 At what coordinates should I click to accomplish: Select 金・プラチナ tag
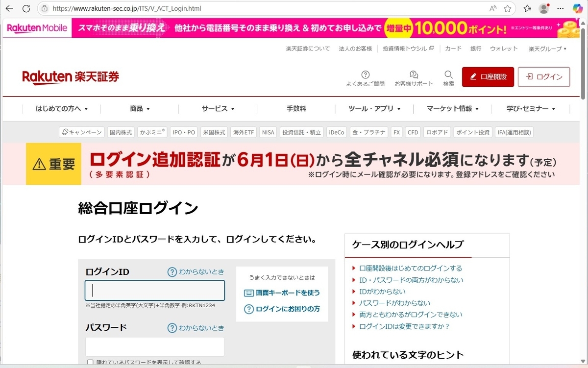tap(369, 132)
